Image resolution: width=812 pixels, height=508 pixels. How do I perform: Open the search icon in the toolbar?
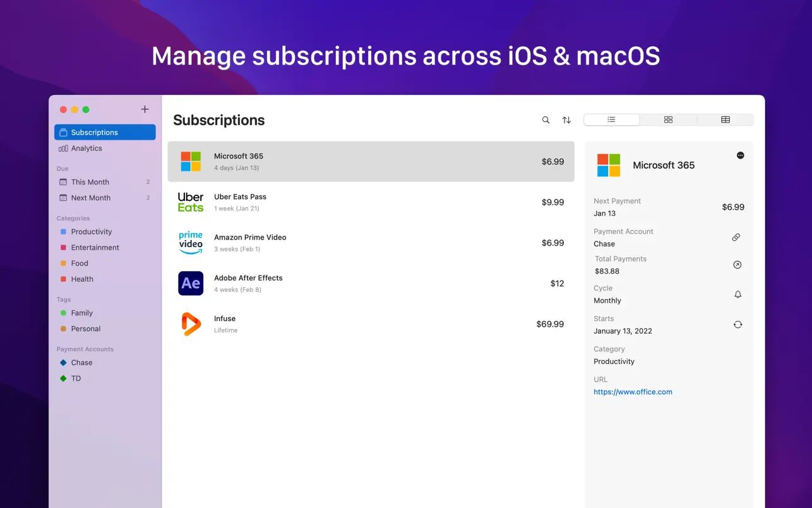point(546,119)
